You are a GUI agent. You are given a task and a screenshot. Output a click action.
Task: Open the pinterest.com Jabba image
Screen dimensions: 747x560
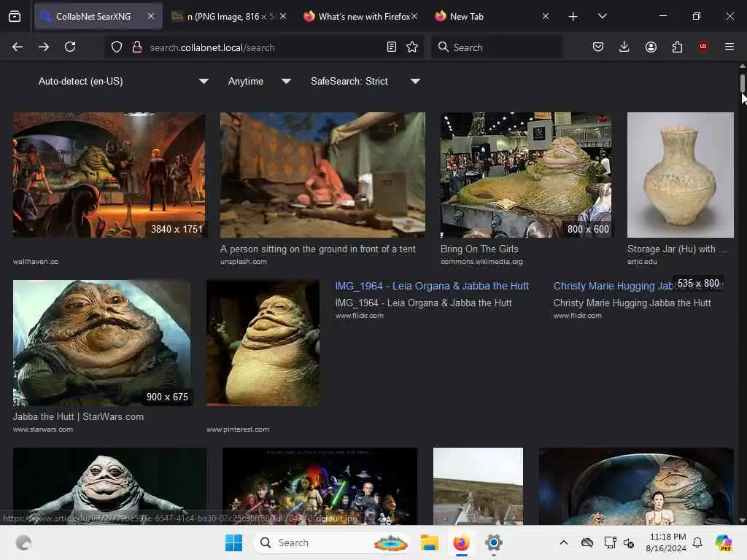[263, 343]
